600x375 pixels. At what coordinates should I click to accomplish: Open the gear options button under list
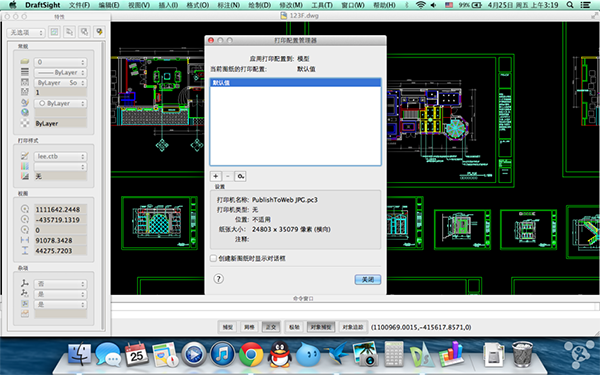click(240, 176)
